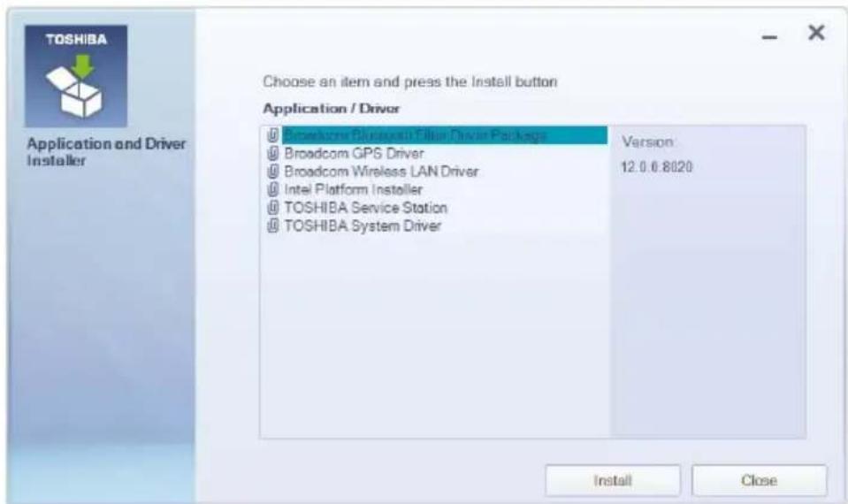The image size is (848, 504).
Task: Click the paperclip icon beside Intel Platform Installer
Action: click(273, 190)
